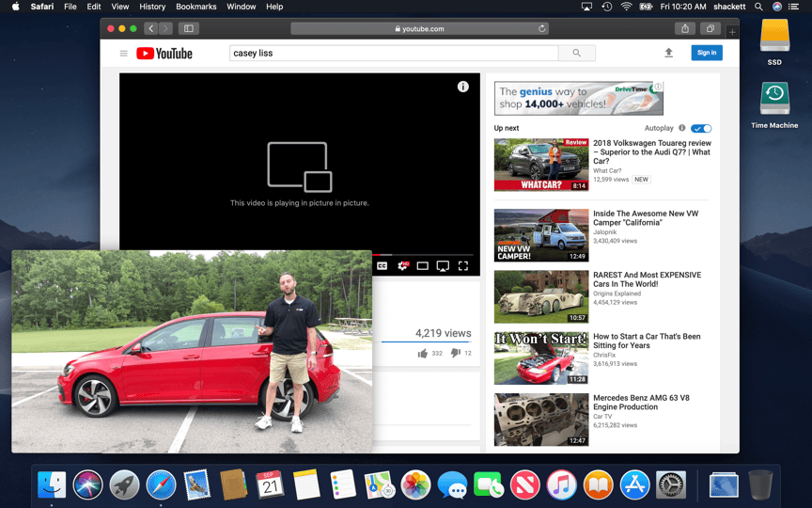Launch Siri from the Dock
Screen dimensions: 812x508
pyautogui.click(x=88, y=485)
